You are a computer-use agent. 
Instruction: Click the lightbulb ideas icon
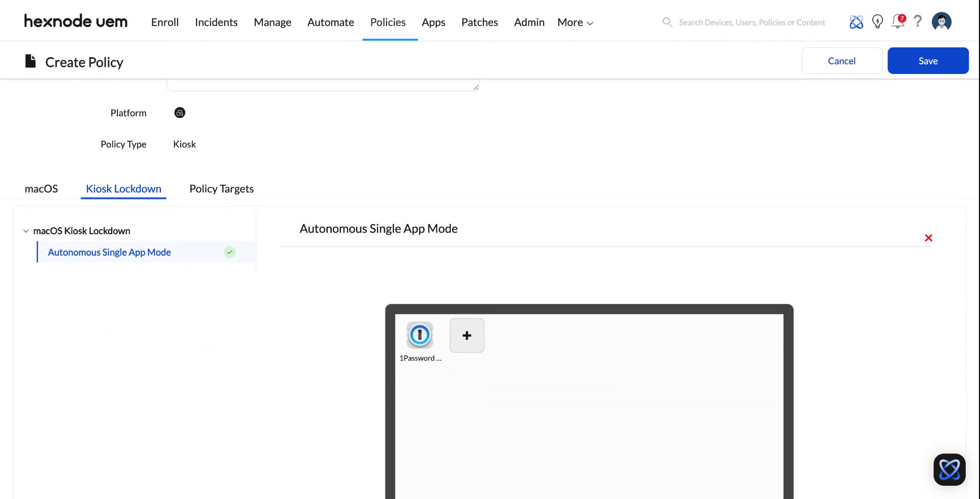click(877, 21)
